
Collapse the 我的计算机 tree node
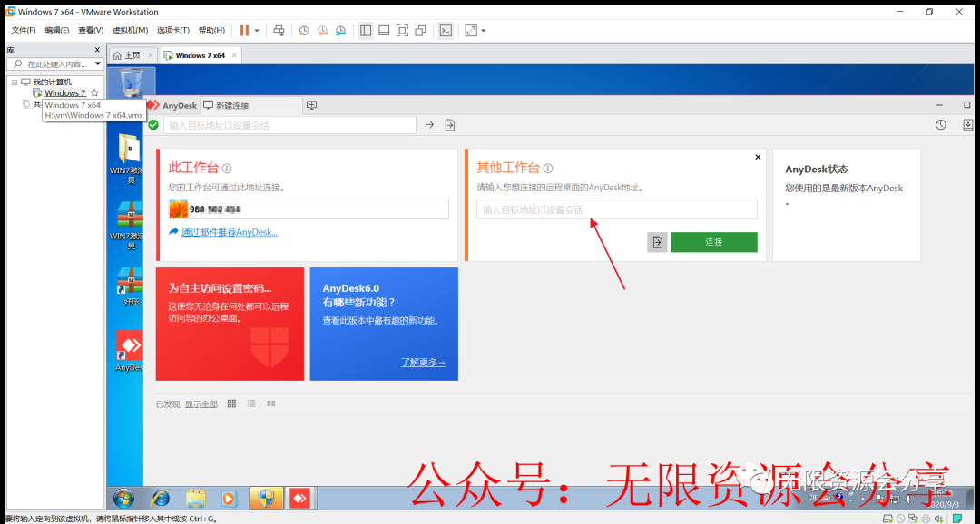(x=15, y=82)
